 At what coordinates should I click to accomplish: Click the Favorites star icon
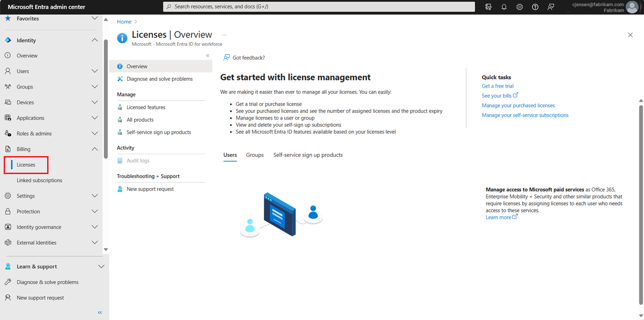(x=8, y=18)
